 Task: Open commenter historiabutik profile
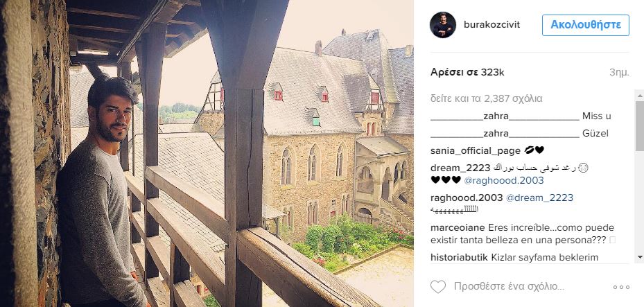point(459,258)
